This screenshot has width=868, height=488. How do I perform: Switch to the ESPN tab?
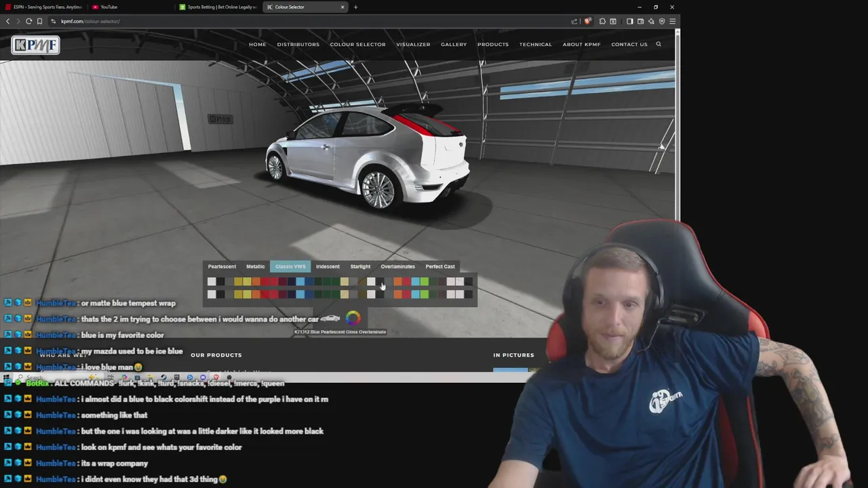(43, 7)
